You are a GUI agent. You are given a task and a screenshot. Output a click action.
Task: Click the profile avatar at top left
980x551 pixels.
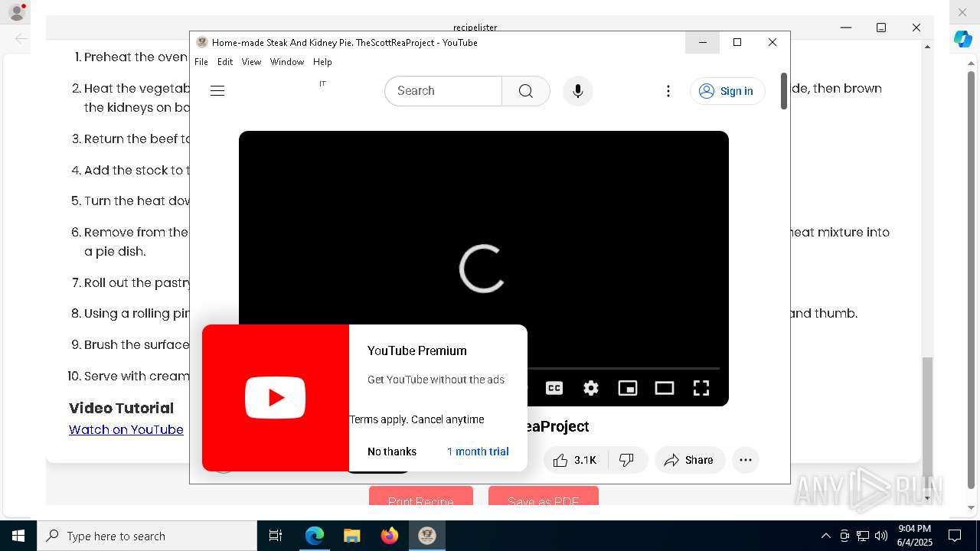click(17, 12)
